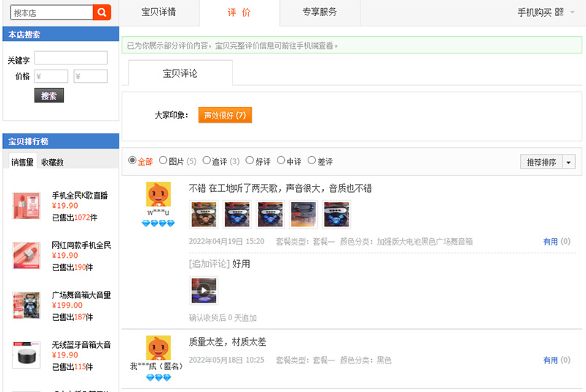Click the dark 搜索 button
The width and height of the screenshot is (586, 392).
coord(49,95)
